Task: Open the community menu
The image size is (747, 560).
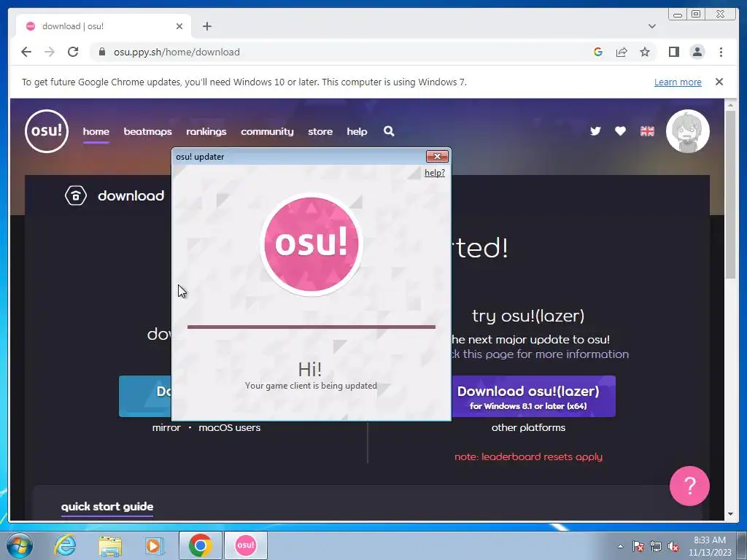Action: pyautogui.click(x=267, y=131)
